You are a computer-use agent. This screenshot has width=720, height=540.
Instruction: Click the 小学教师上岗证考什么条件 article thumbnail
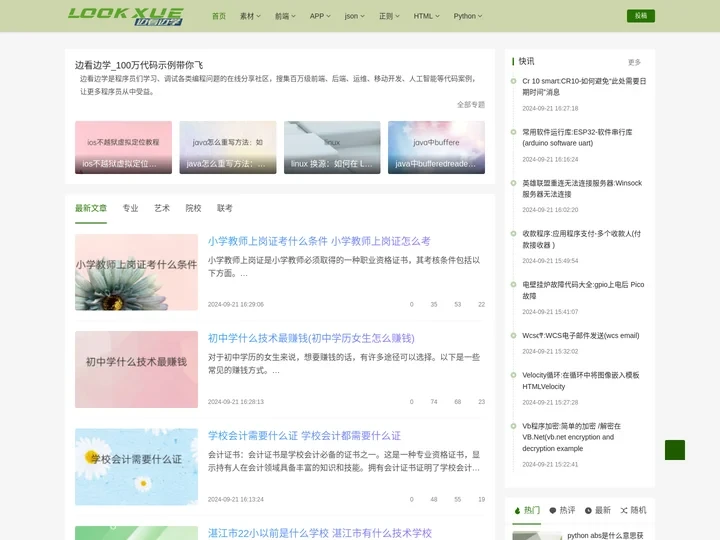[x=136, y=272]
